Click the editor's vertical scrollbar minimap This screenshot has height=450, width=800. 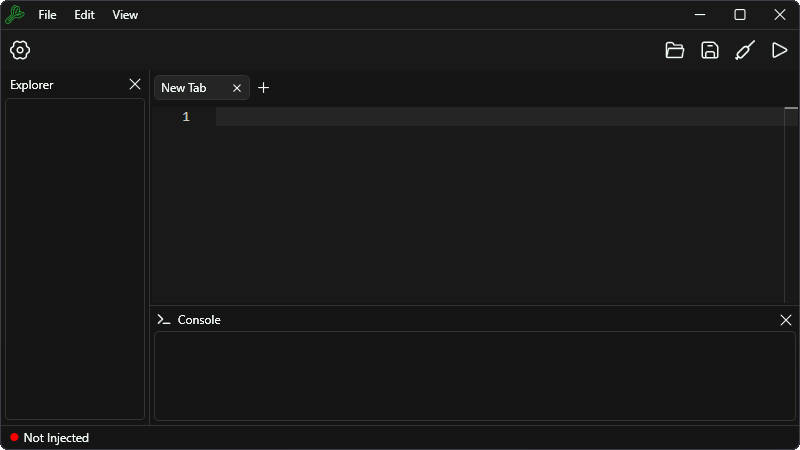tap(791, 205)
